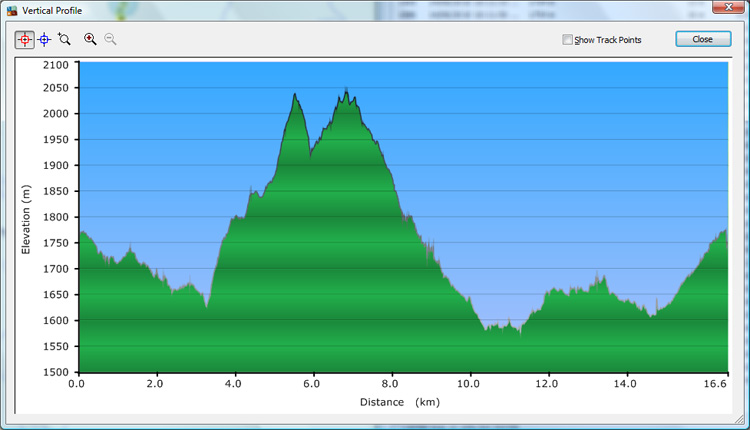
Task: Click the 2050 elevation axis label
Action: pyautogui.click(x=56, y=88)
